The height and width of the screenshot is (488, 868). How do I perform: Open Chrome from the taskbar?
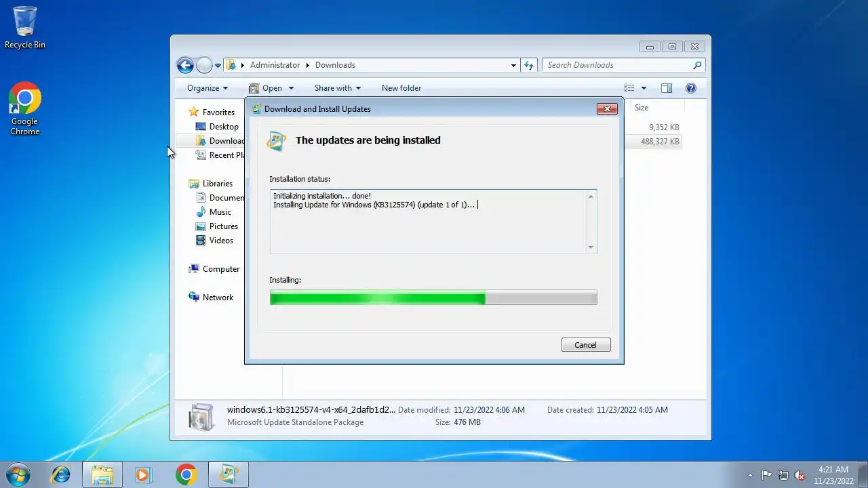click(x=186, y=474)
